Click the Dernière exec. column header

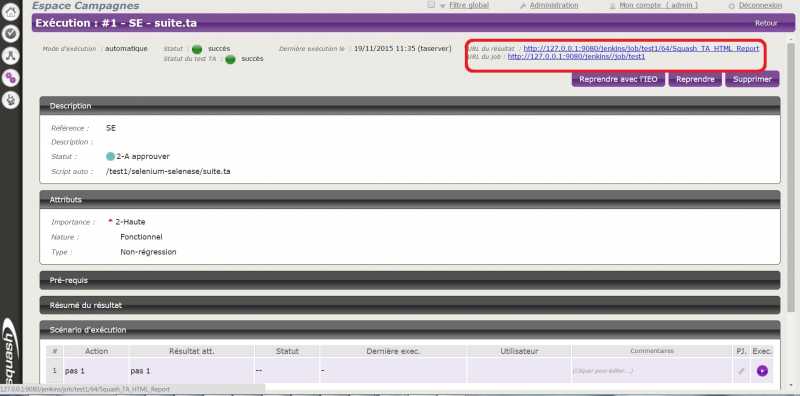tap(393, 351)
